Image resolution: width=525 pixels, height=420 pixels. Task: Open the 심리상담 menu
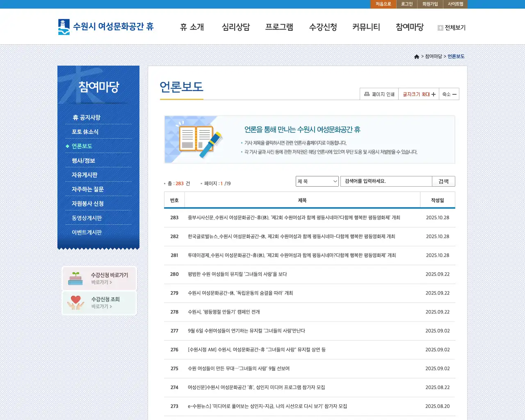point(236,27)
